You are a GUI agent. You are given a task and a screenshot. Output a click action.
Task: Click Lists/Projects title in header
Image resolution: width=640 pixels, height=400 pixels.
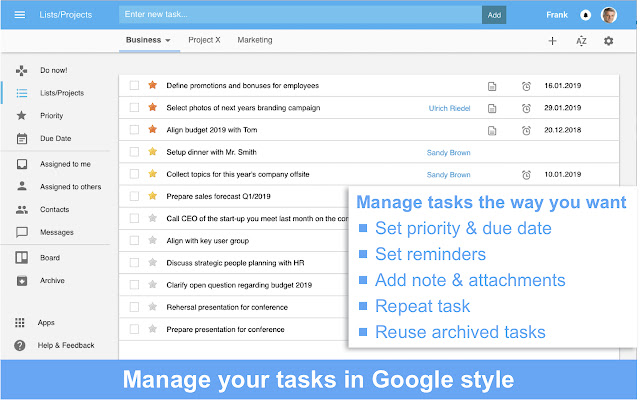(66, 15)
